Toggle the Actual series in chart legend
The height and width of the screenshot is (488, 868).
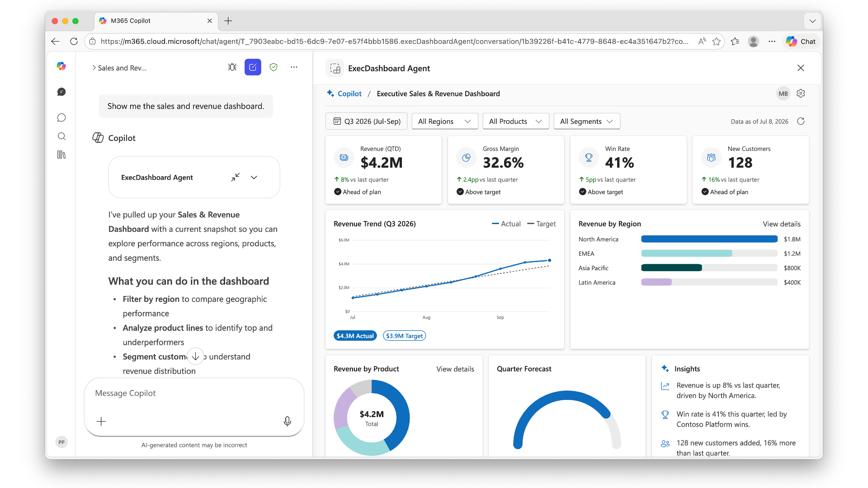pyautogui.click(x=506, y=224)
